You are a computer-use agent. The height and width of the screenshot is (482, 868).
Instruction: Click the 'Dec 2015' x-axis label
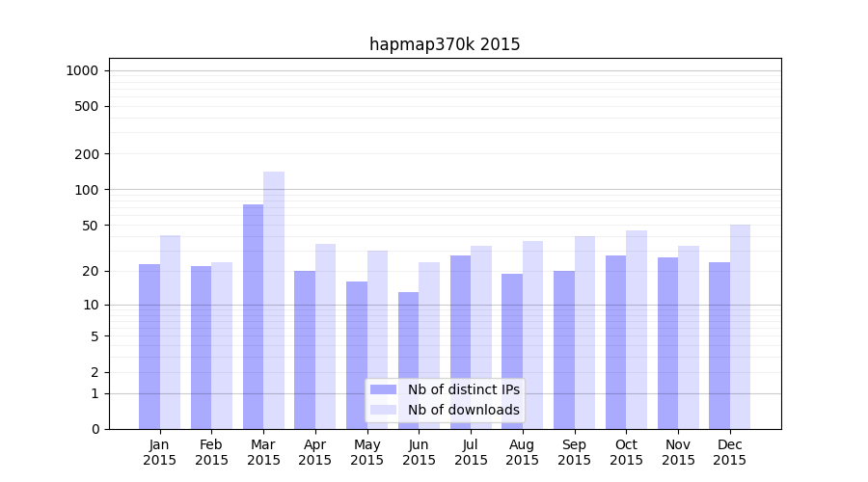(730, 452)
